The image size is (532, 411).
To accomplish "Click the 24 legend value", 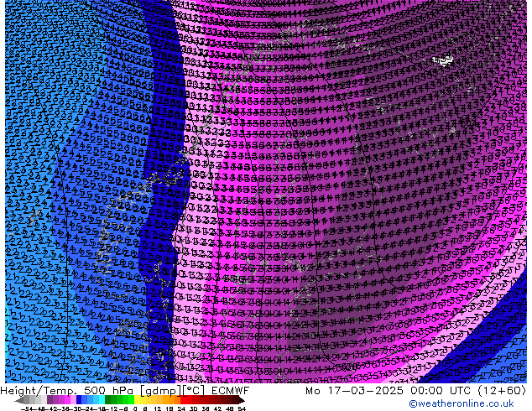I will 181,408.
